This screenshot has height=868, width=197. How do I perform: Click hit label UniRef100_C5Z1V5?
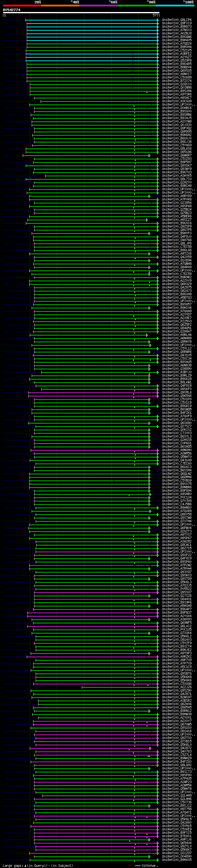click(177, 50)
